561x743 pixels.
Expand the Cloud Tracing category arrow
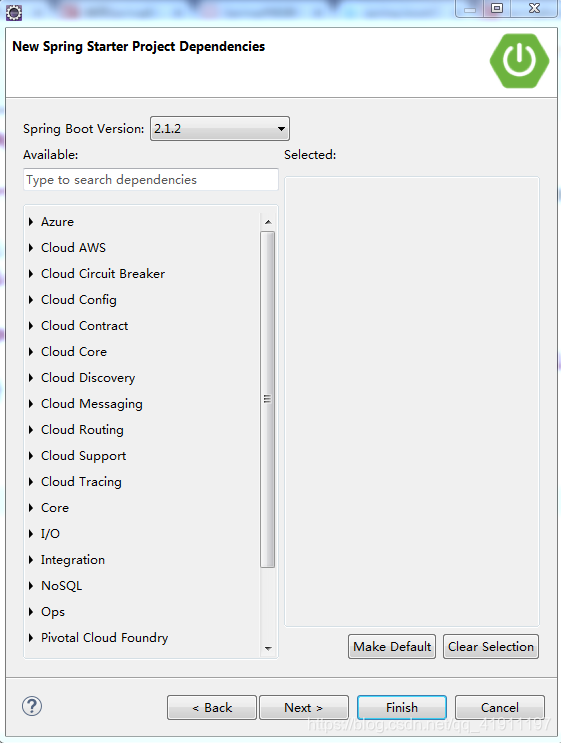pyautogui.click(x=31, y=482)
